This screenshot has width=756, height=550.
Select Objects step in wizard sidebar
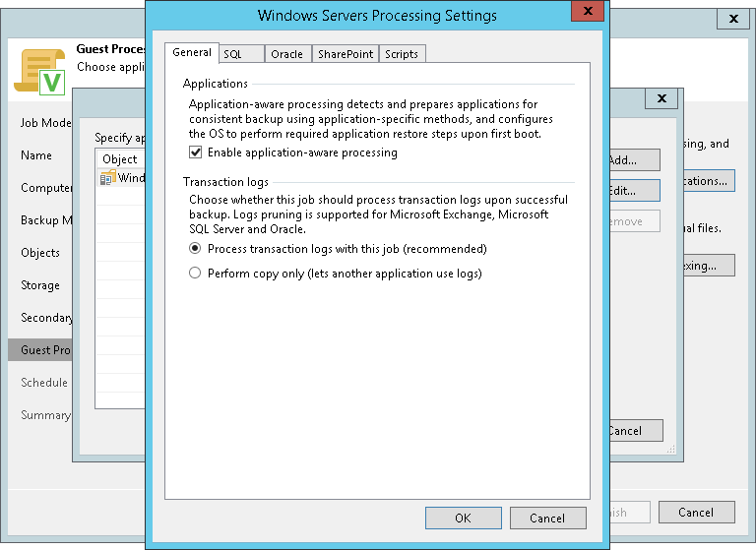point(40,253)
